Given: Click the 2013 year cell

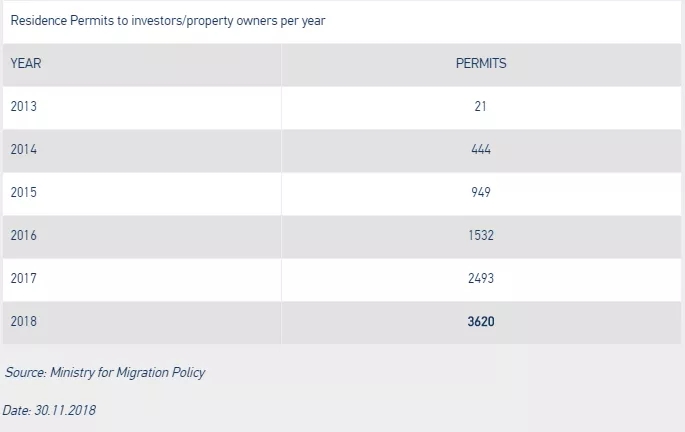Looking at the screenshot, I should tap(24, 106).
